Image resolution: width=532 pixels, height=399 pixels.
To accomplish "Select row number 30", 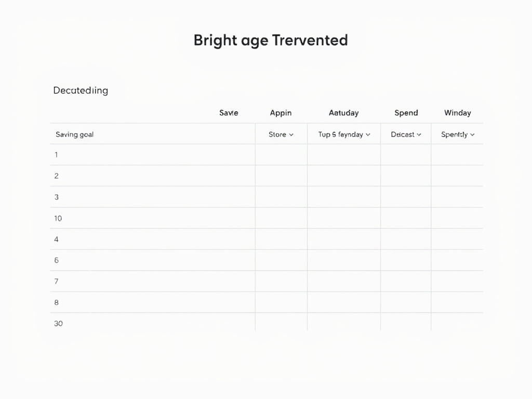I will click(x=58, y=324).
